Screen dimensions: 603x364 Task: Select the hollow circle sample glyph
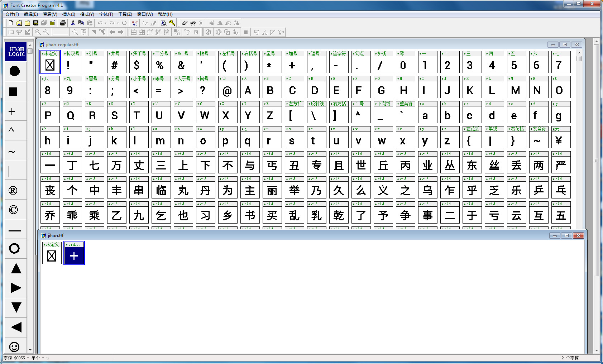point(14,248)
